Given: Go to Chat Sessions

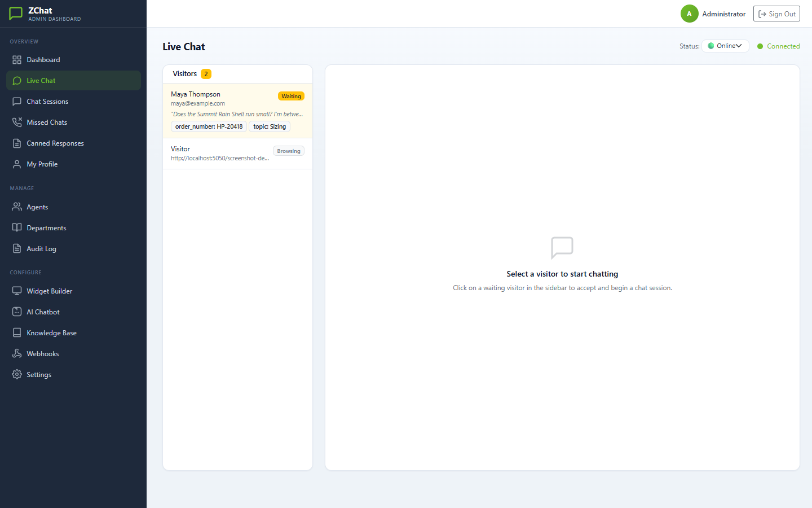Looking at the screenshot, I should [x=73, y=102].
